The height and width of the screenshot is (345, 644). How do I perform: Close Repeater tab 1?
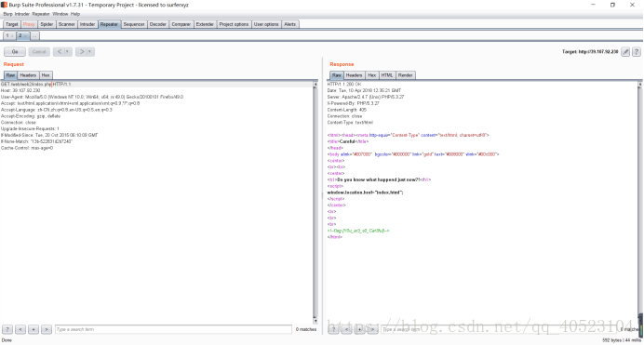12,36
